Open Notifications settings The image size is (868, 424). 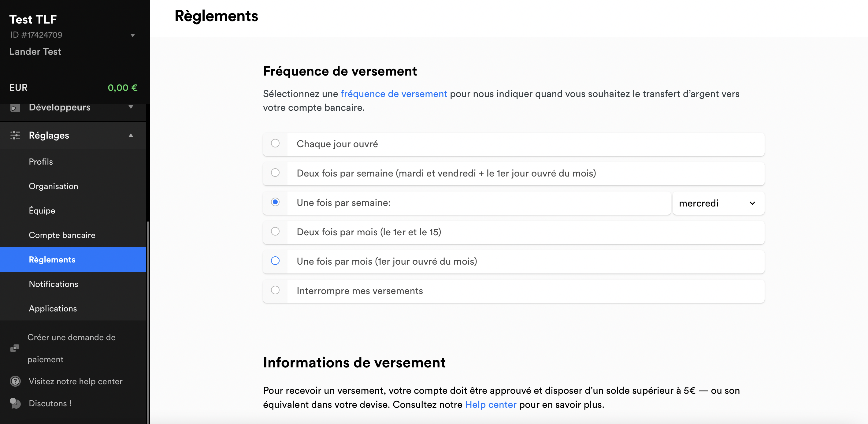coord(53,284)
